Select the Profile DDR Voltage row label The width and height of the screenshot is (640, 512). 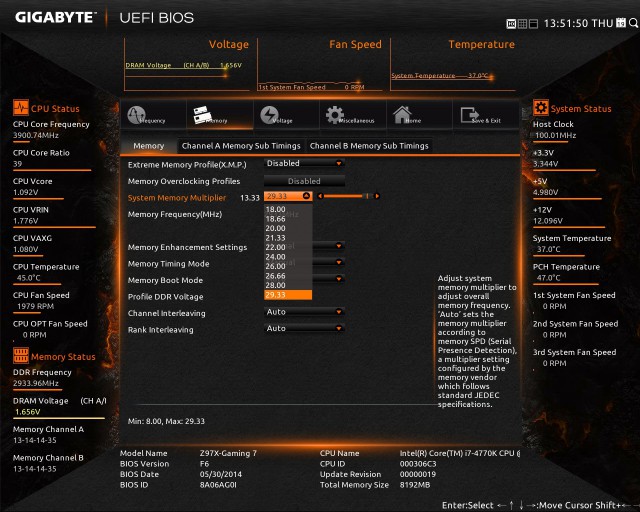coord(165,297)
